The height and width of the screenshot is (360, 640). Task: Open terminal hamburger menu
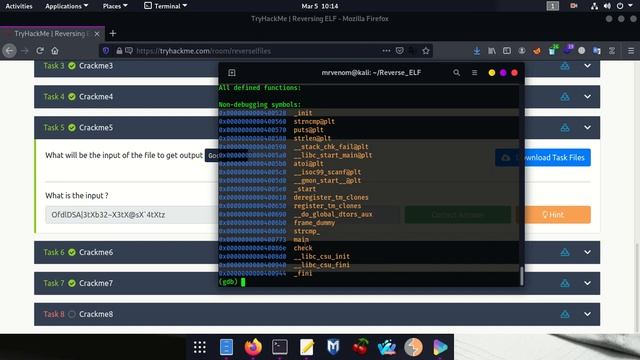(x=474, y=73)
